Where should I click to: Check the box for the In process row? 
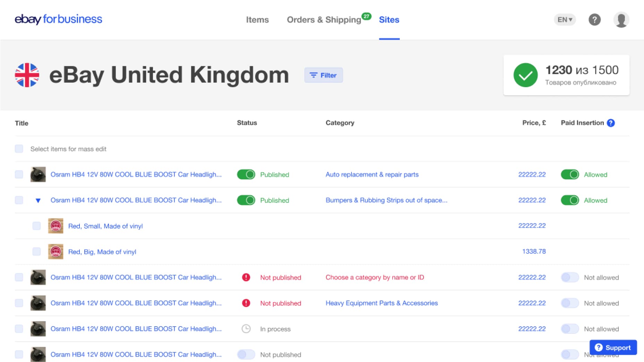point(19,329)
